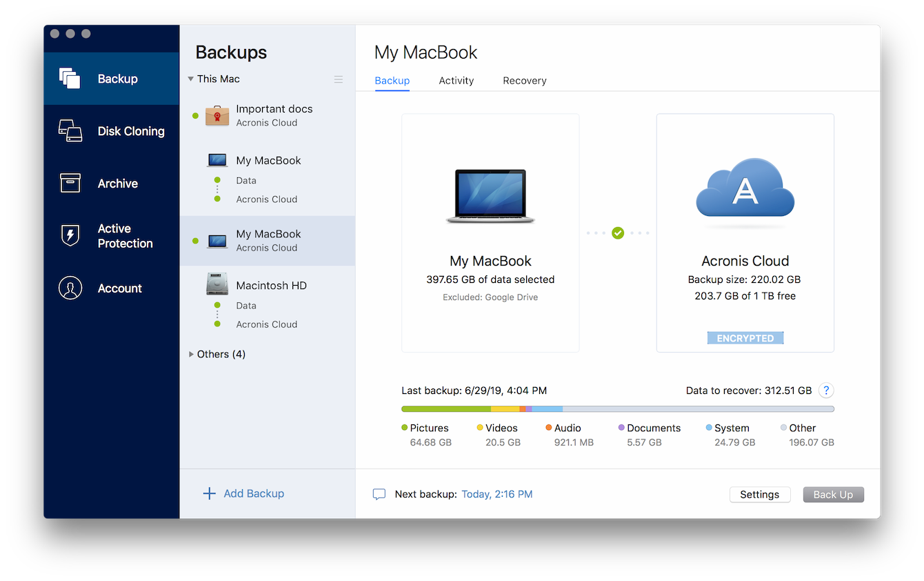Click the green Pictures segment of storage bar
The width and height of the screenshot is (924, 581).
[445, 409]
